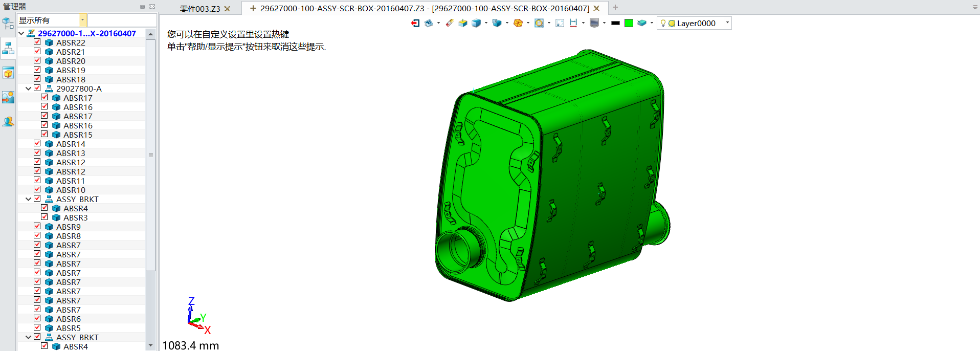The height and width of the screenshot is (351, 980).
Task: Click the magnifier zoom icon in toolbar
Action: pos(539,23)
